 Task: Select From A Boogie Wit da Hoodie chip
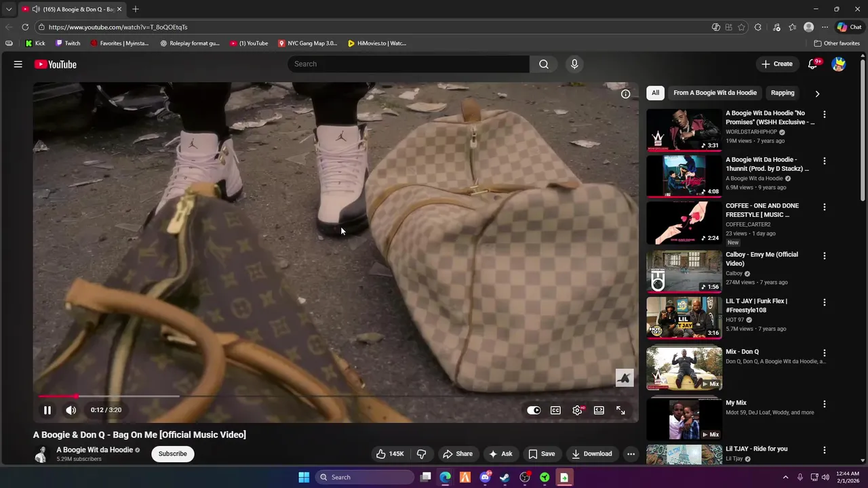pos(715,93)
